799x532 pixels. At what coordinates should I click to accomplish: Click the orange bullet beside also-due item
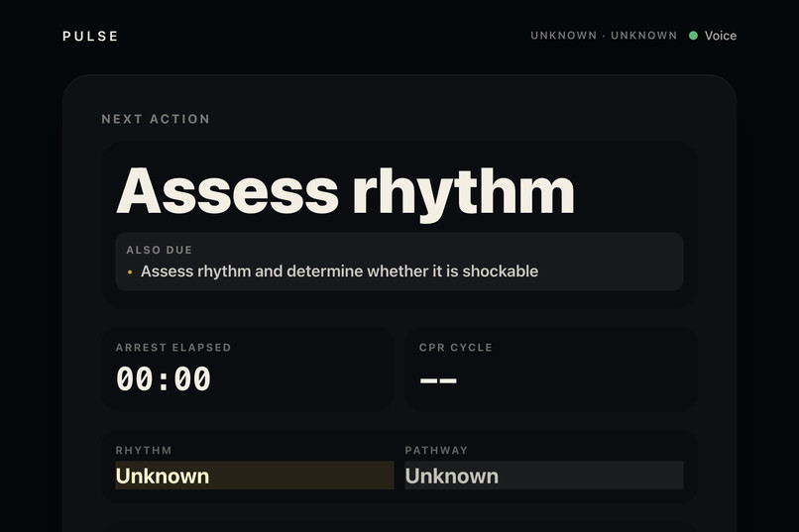(x=130, y=272)
